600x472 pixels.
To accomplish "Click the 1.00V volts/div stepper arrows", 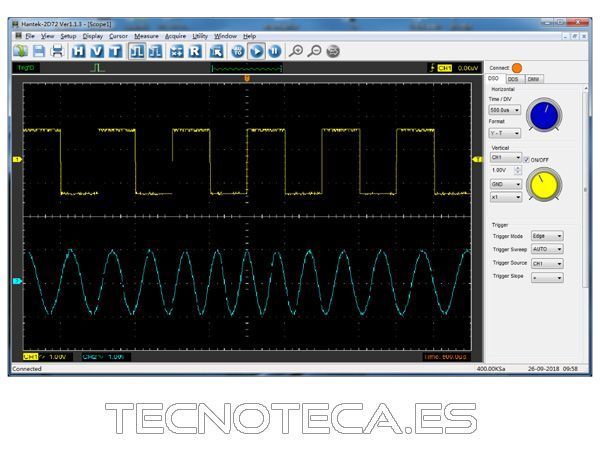I will coord(518,170).
